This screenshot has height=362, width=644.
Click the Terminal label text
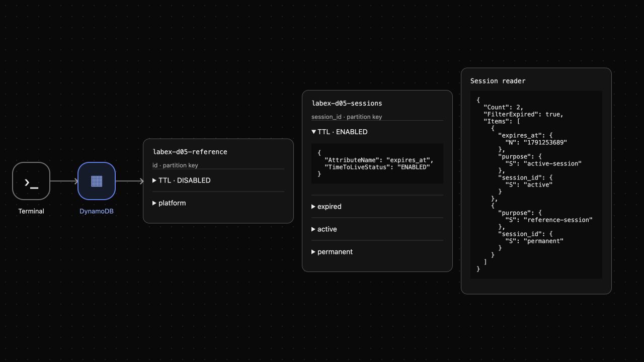31,211
